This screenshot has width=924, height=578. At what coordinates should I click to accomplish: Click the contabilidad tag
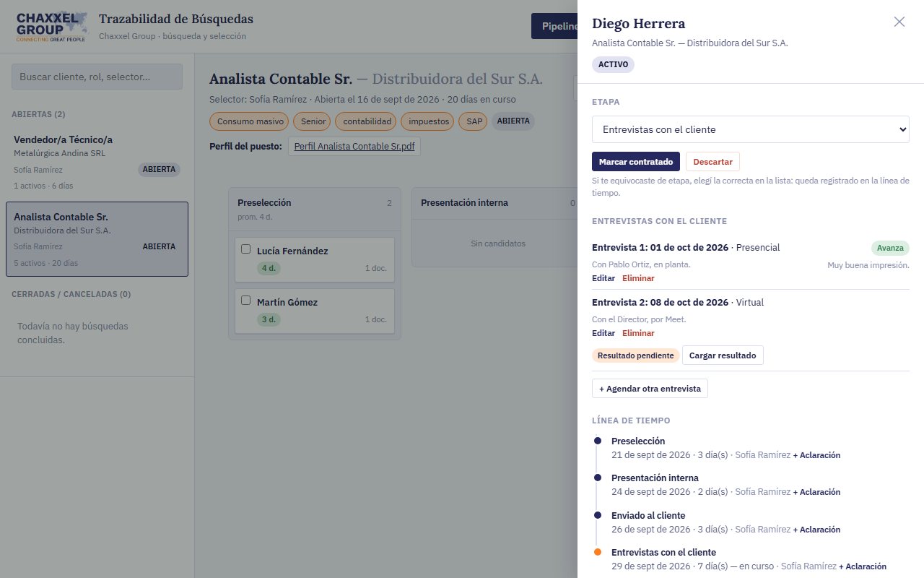point(367,121)
